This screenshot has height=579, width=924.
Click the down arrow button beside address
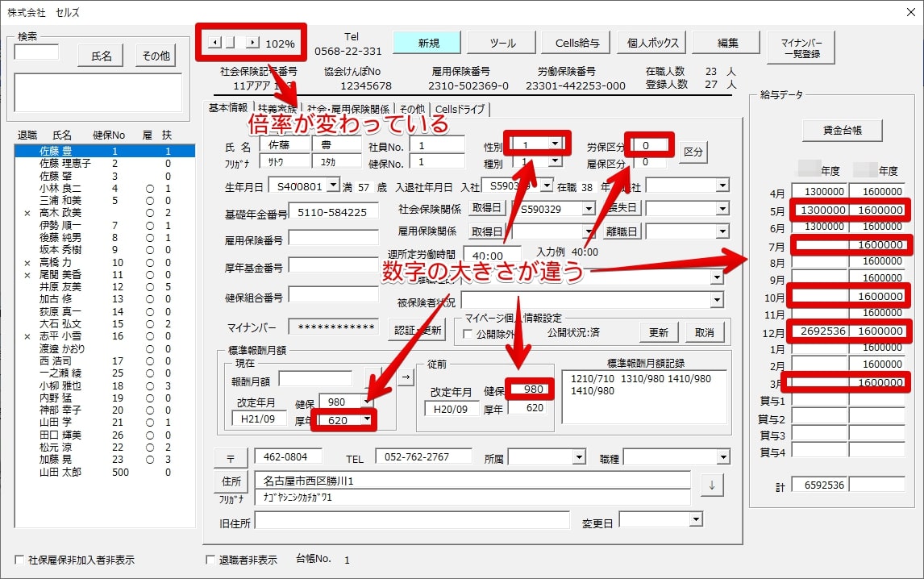712,485
